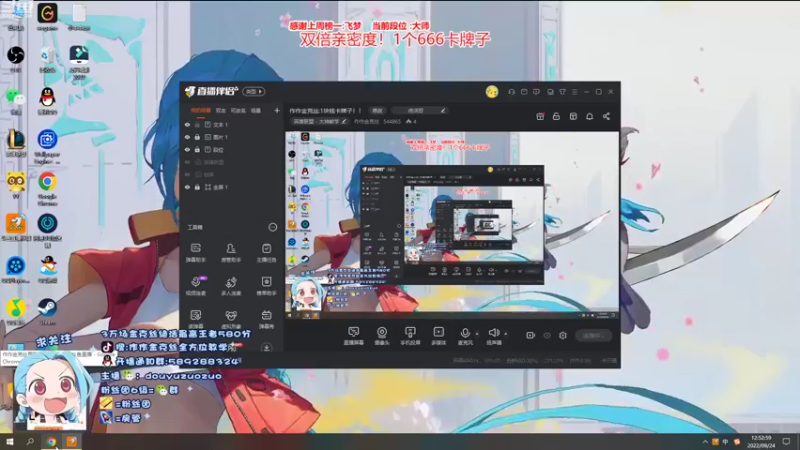Open the Windows Start menu
The height and width of the screenshot is (450, 800).
(9, 442)
